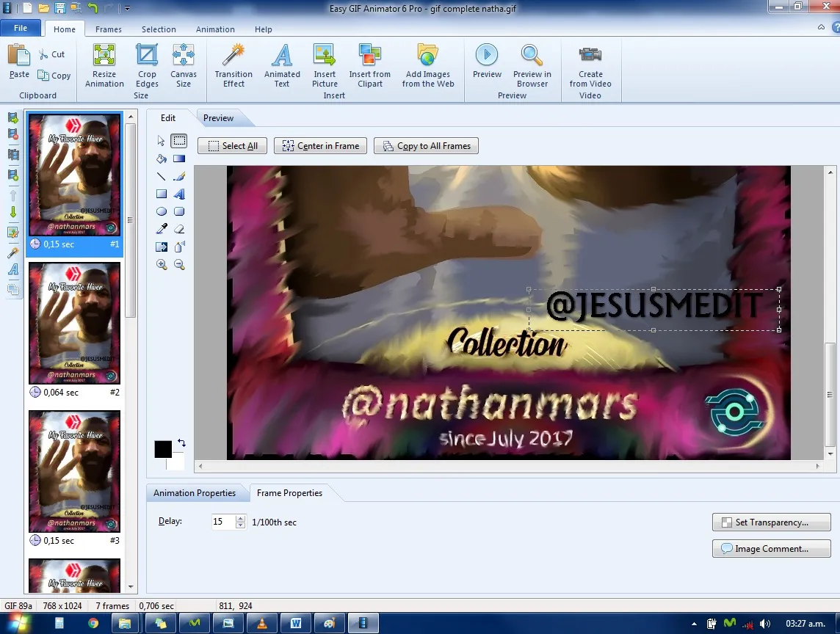Select the text tool in edit palette
Image resolution: width=840 pixels, height=634 pixels.
pyautogui.click(x=179, y=194)
